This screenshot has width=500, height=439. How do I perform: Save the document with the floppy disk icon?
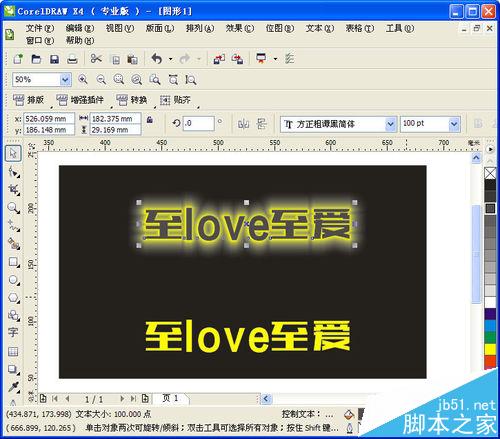54,59
